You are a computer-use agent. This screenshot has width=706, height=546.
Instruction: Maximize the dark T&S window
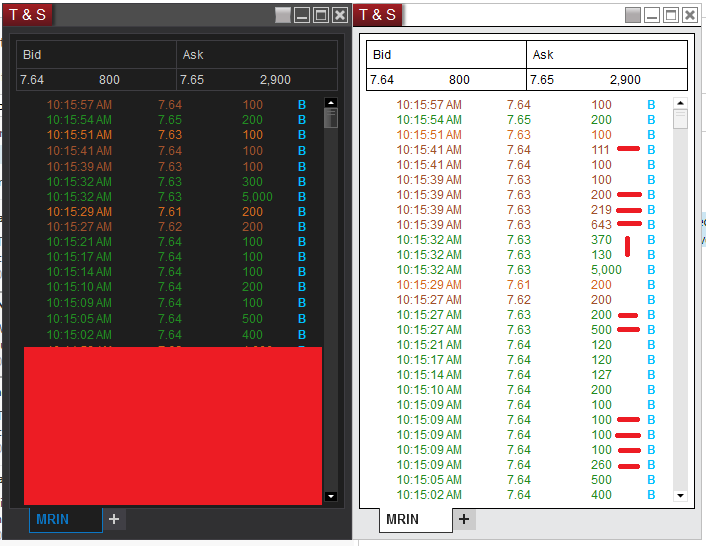point(321,15)
